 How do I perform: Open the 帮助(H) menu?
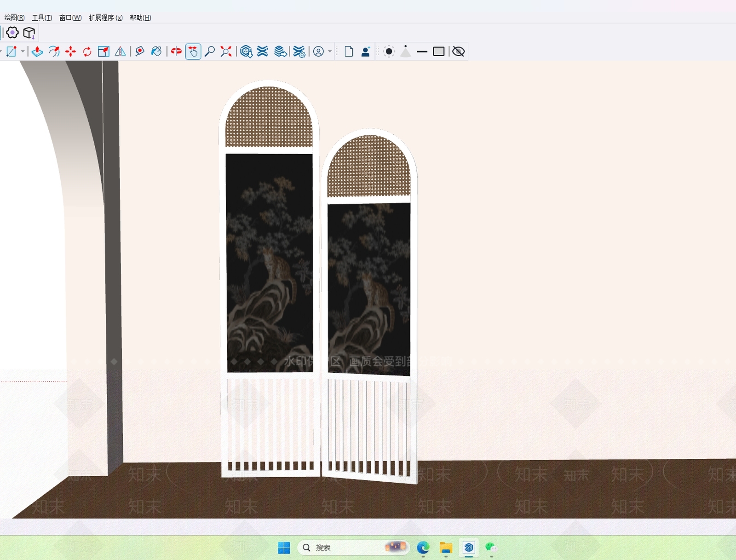point(140,17)
